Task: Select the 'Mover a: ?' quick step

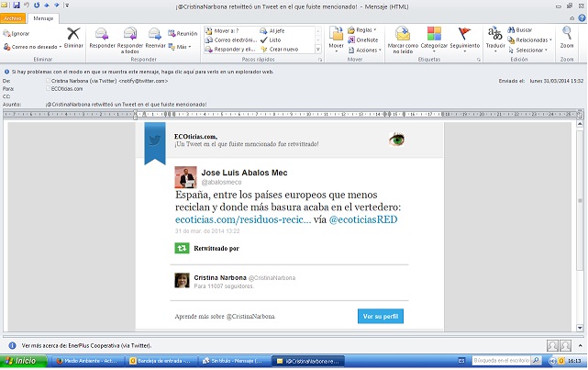Action: click(222, 31)
